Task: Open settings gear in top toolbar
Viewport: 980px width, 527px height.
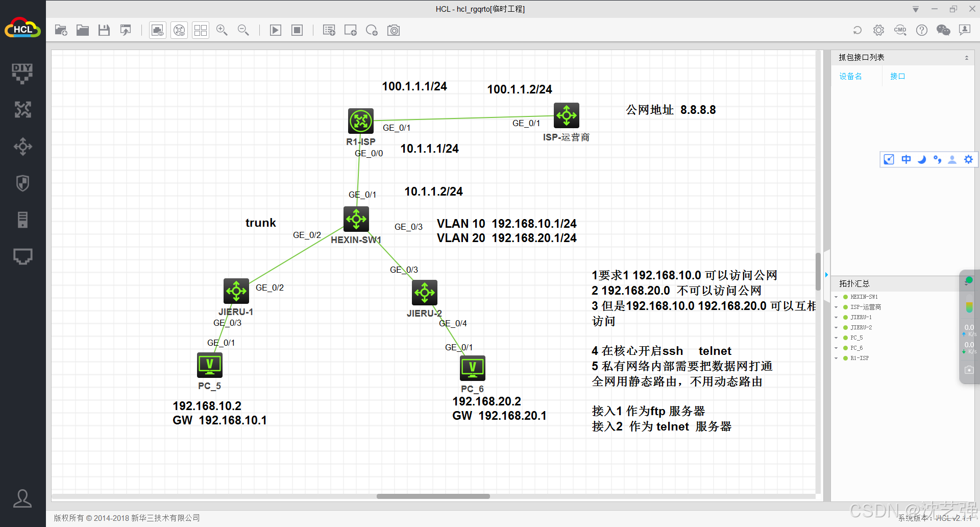Action: point(878,30)
